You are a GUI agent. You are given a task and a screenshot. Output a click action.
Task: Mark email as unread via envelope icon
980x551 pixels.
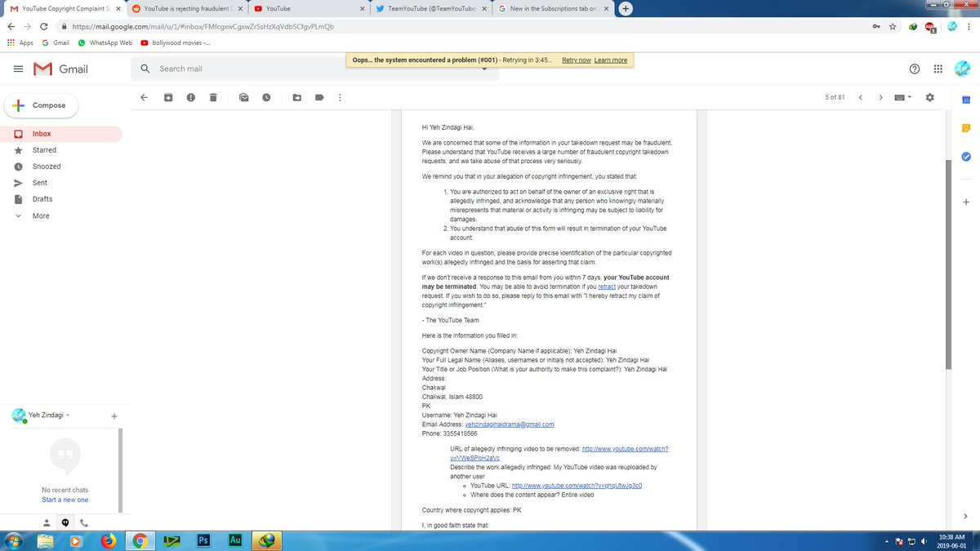click(243, 97)
